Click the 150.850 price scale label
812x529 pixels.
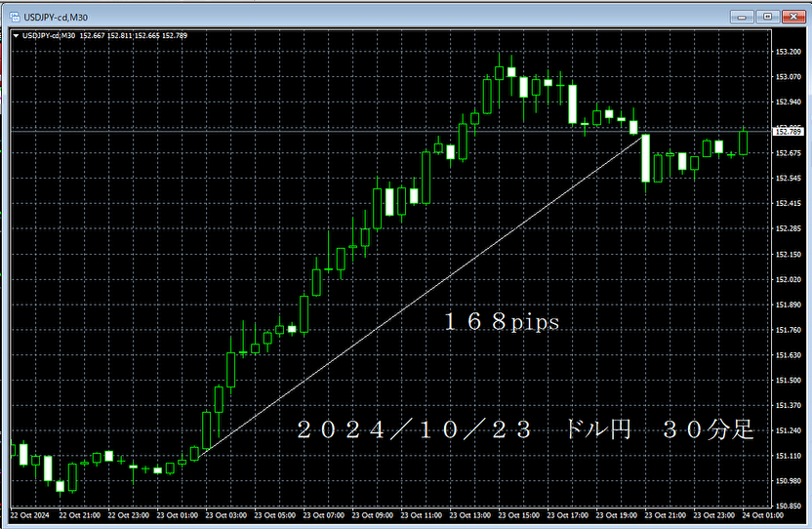click(789, 506)
